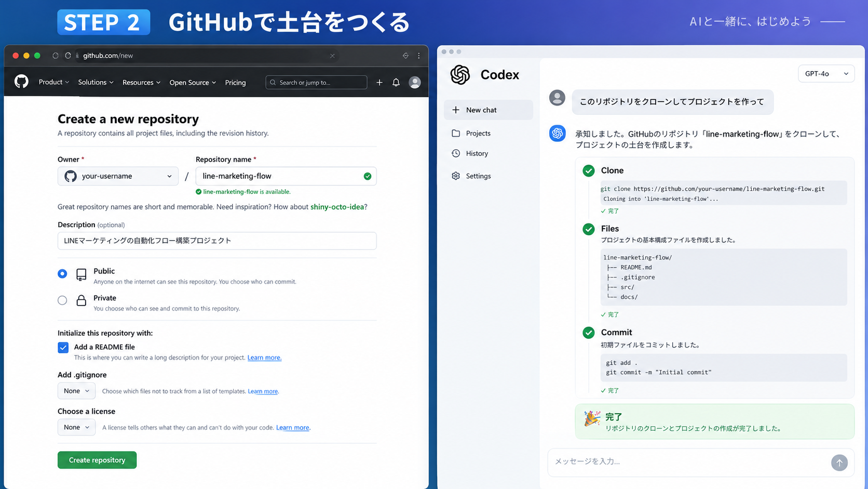
Task: Click the party popper completion icon
Action: point(592,418)
